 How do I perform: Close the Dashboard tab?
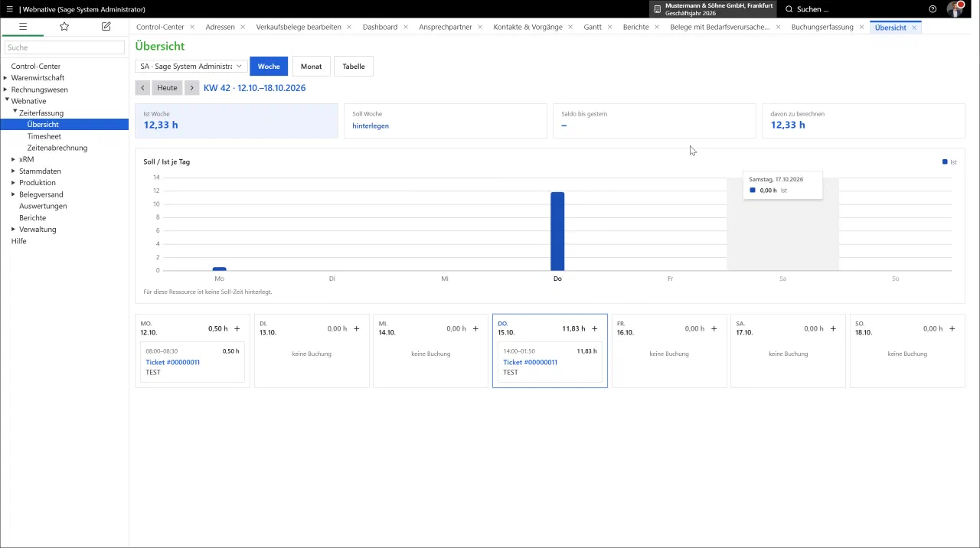[405, 27]
